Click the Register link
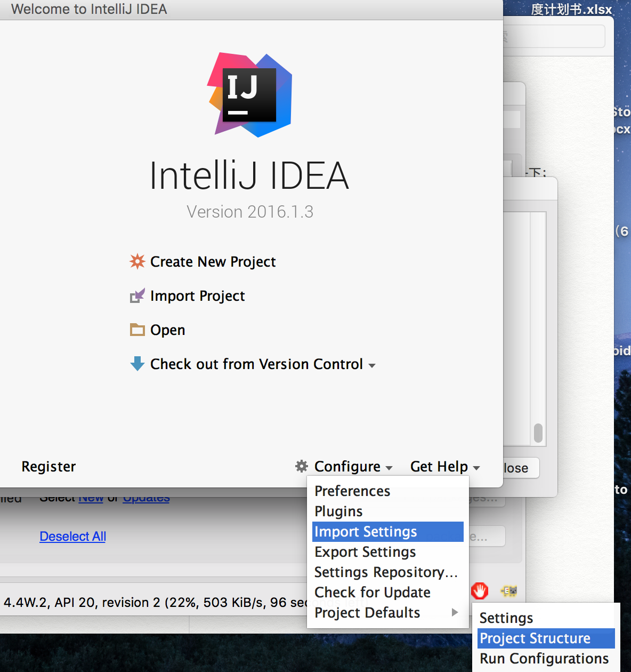 pos(48,467)
